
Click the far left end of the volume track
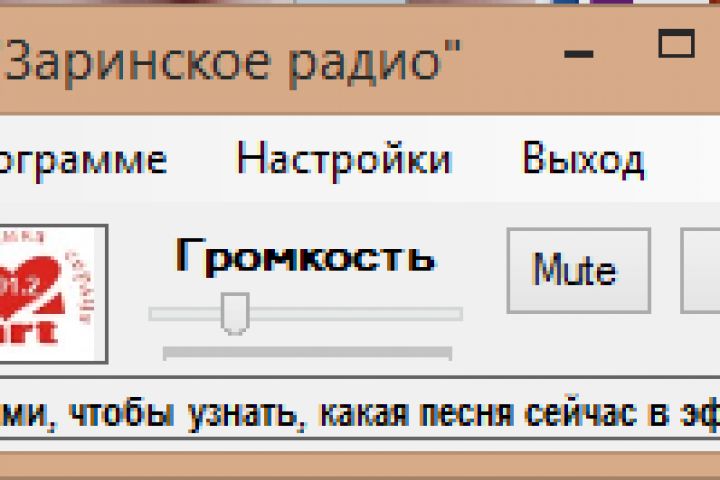(x=153, y=314)
